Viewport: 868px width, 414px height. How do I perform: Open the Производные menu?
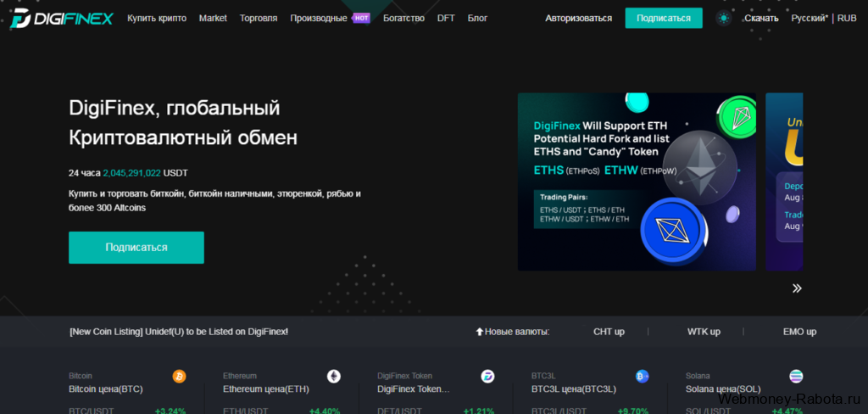click(319, 19)
